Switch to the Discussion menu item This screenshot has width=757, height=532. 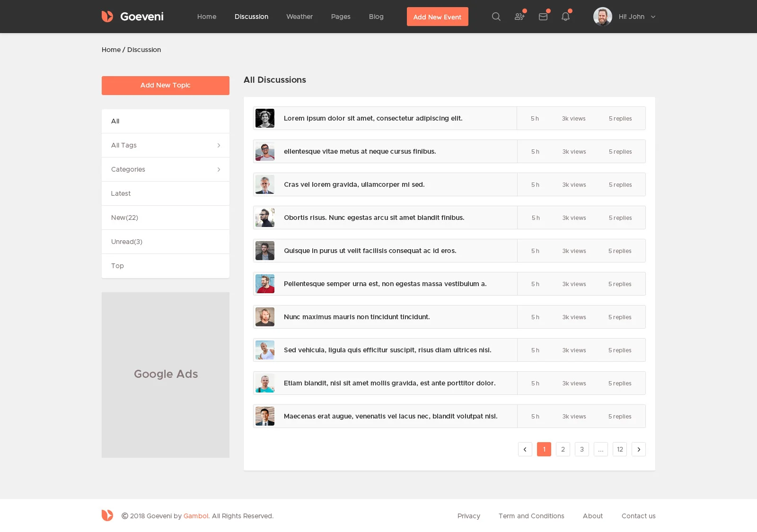click(251, 17)
